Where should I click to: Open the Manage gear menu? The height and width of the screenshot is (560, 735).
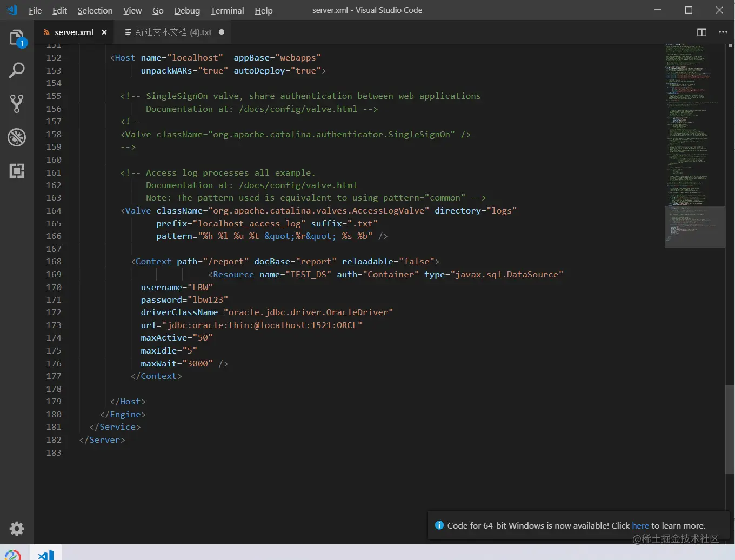click(17, 528)
